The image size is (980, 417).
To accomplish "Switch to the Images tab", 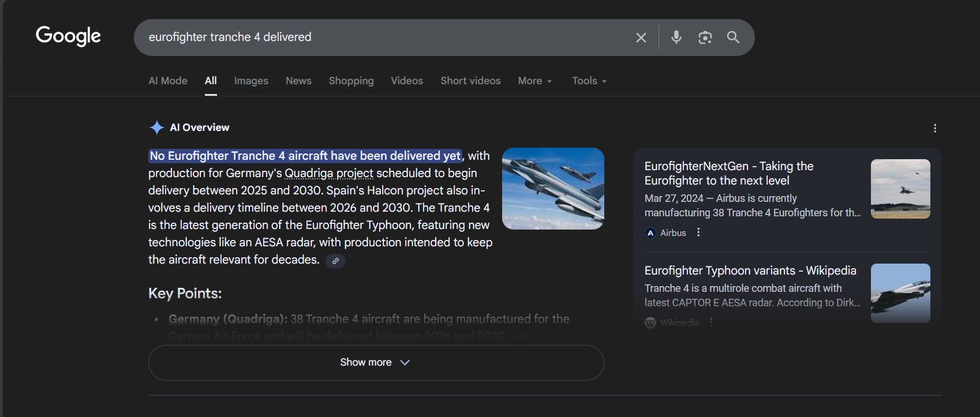I will click(x=251, y=81).
